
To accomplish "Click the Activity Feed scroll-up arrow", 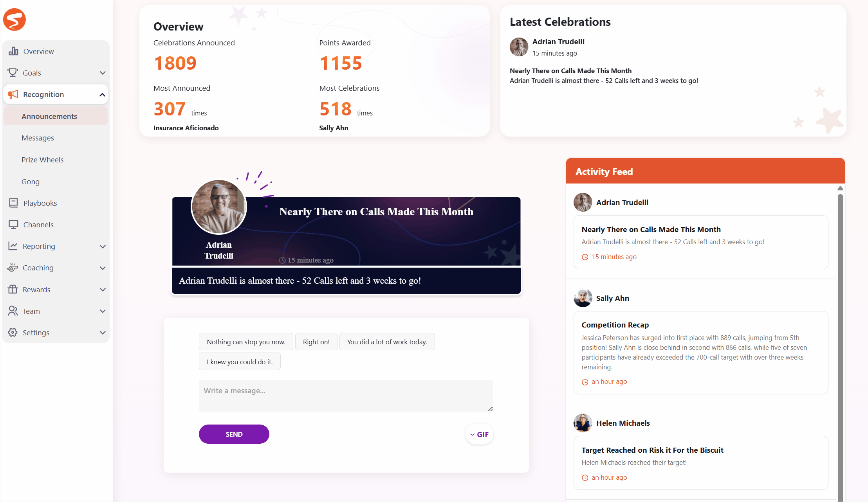I will click(840, 188).
